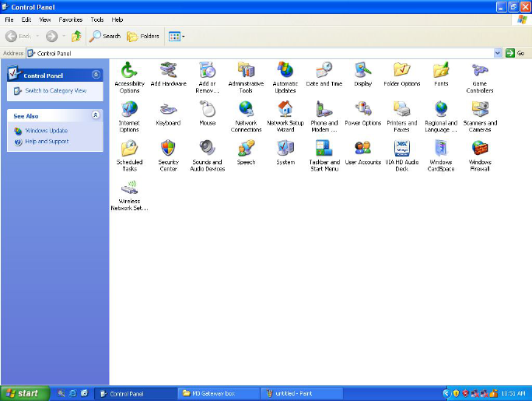Open Phone and Modem options
Screen dimensions: 532x401
pos(324,117)
